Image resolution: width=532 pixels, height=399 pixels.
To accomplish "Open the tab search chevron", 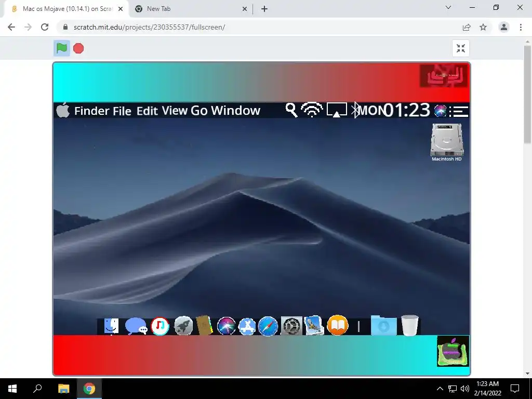I will click(x=448, y=7).
